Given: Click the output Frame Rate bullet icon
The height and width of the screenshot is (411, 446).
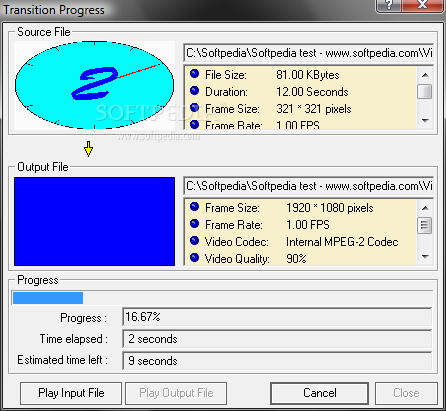Looking at the screenshot, I should point(194,224).
